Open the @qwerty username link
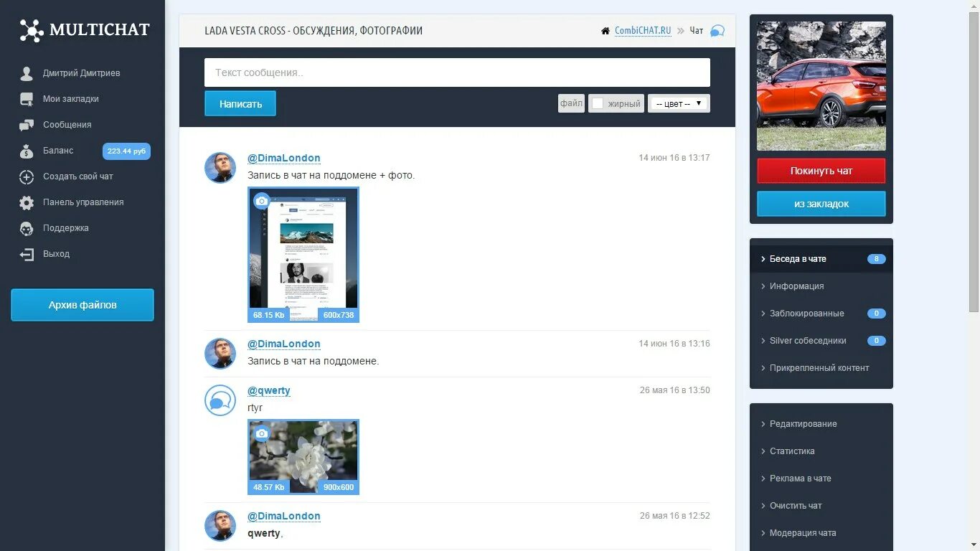This screenshot has width=980, height=551. pyautogui.click(x=269, y=390)
